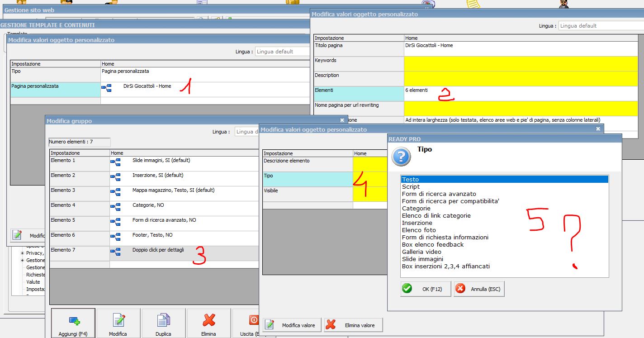Select Script in the Tipo list

tap(411, 186)
